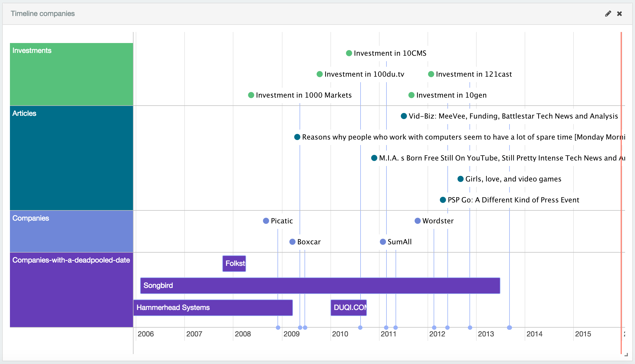Select the Investment in 121cast dot
This screenshot has width=635, height=364.
tap(431, 74)
